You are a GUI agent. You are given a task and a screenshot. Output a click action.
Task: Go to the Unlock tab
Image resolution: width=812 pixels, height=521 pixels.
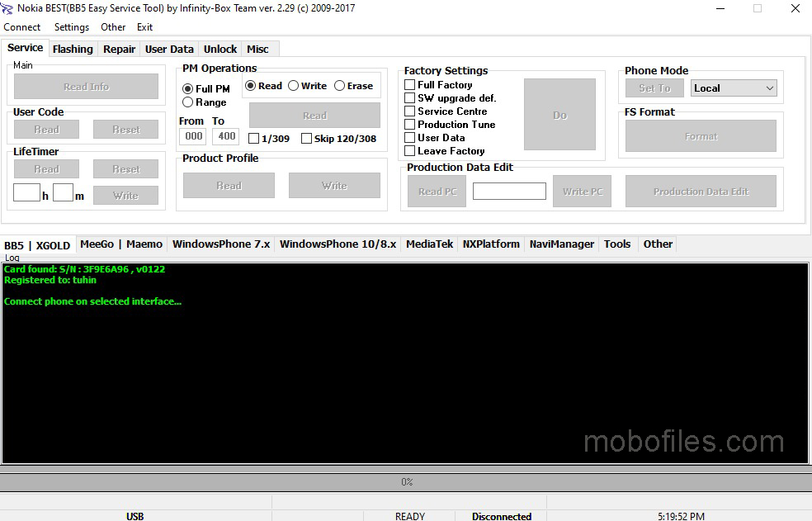[x=220, y=50]
